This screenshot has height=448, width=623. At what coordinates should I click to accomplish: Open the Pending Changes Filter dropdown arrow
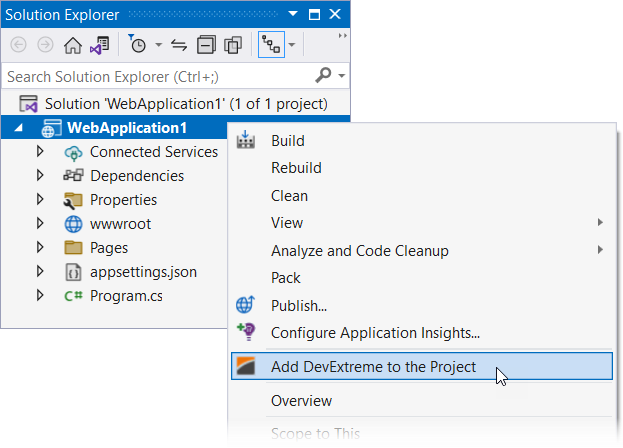pos(159,44)
